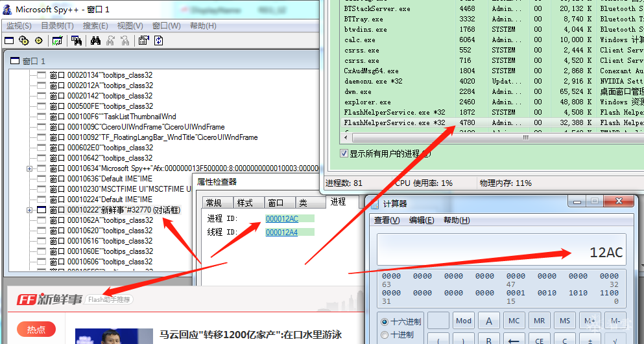Open the 搜索(E) menu in Spy++
Screen dimensions: 644x344
click(x=96, y=26)
